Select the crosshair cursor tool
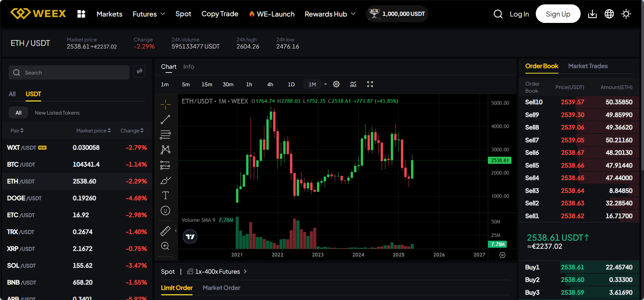Image resolution: width=644 pixels, height=300 pixels. tap(165, 104)
